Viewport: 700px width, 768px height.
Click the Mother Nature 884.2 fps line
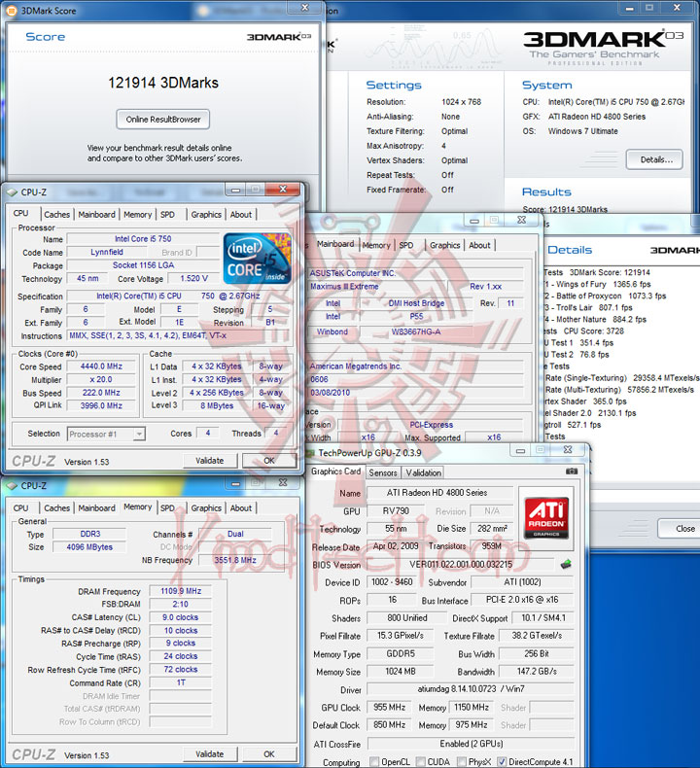(x=596, y=319)
